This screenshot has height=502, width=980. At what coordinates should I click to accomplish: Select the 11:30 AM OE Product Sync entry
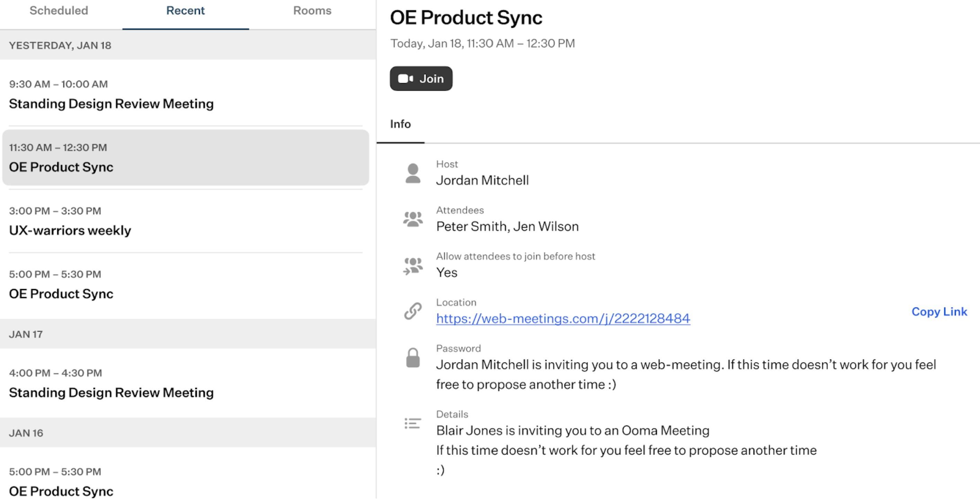(x=186, y=158)
